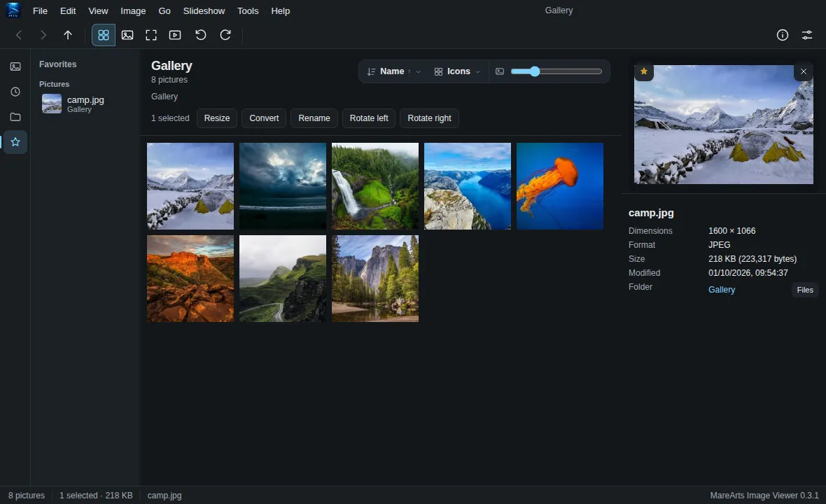Screen dimensions: 826x504
Task: Click the Resize button
Action: 217,118
